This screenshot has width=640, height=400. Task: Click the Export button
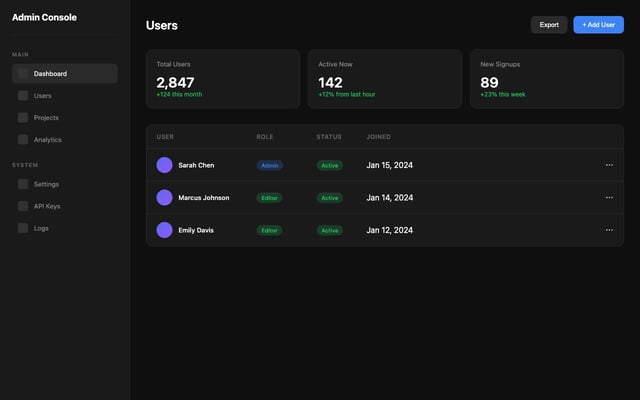tap(549, 25)
